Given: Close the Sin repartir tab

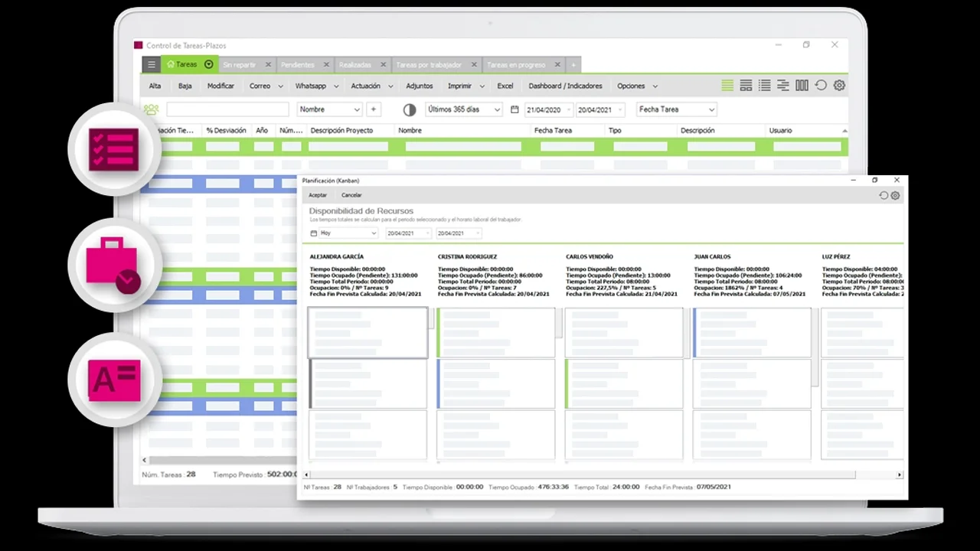Looking at the screenshot, I should coord(268,65).
